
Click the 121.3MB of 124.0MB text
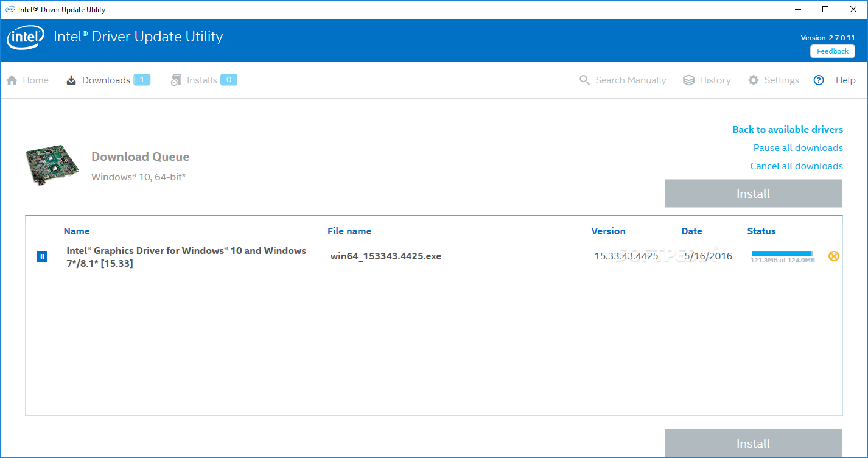click(782, 260)
